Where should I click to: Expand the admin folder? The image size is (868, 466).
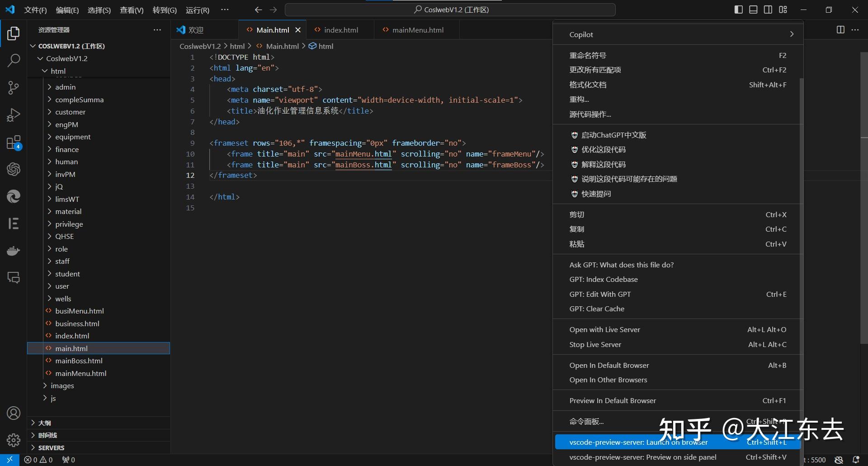66,87
